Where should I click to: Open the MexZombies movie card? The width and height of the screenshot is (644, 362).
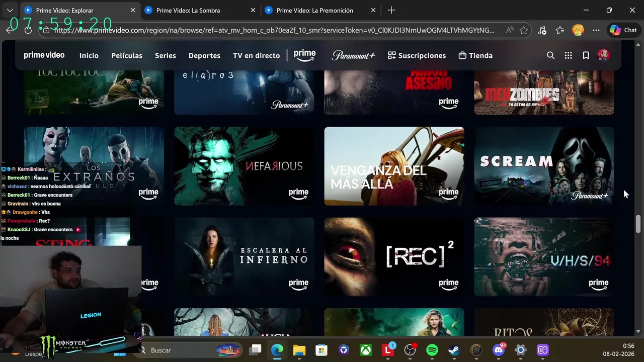point(544,93)
